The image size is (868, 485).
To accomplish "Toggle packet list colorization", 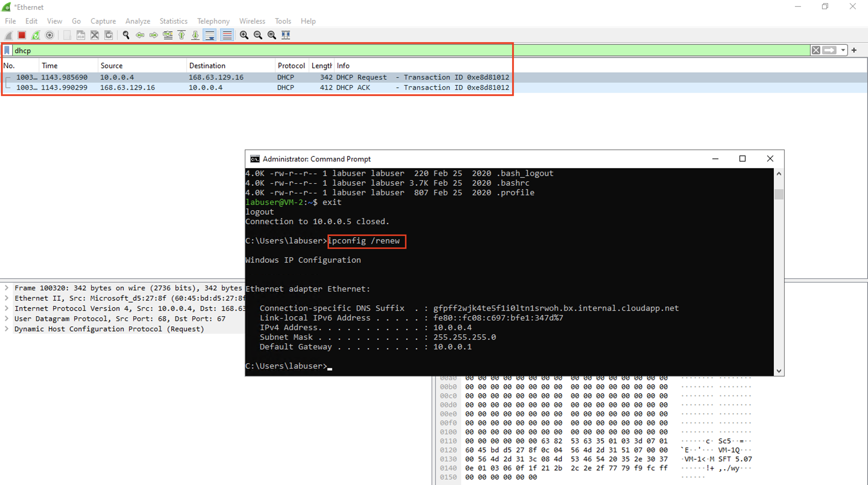I will coord(226,35).
